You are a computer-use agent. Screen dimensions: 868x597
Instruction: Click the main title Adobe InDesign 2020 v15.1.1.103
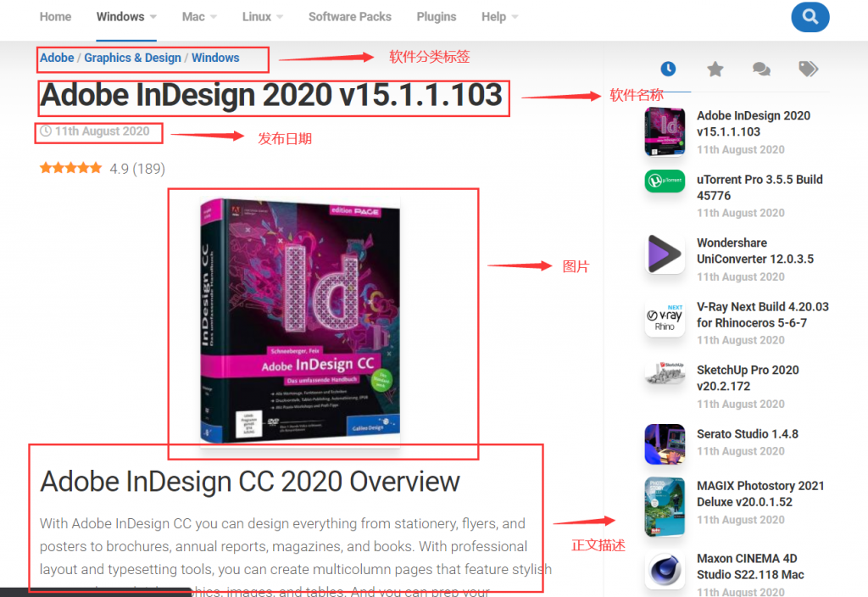point(271,95)
